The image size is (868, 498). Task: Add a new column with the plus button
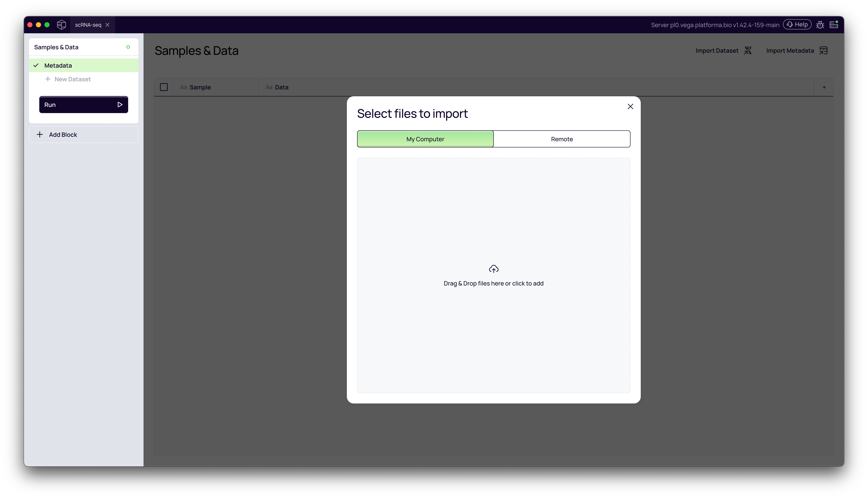coord(824,87)
